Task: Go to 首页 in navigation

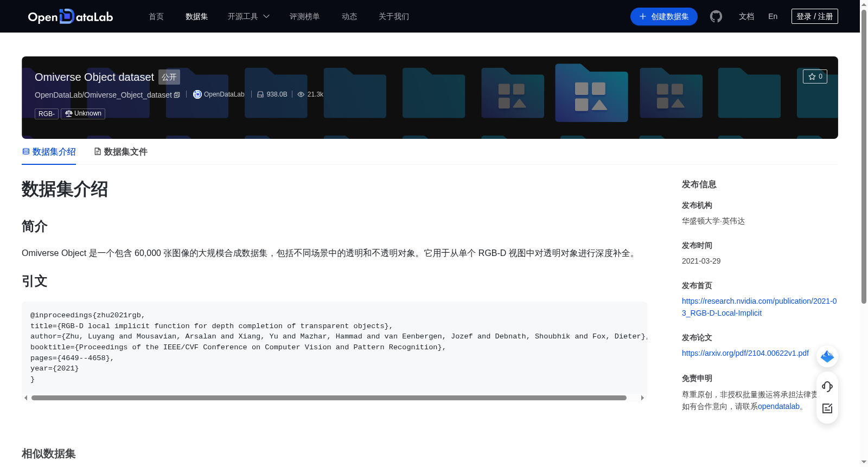Action: pos(156,16)
